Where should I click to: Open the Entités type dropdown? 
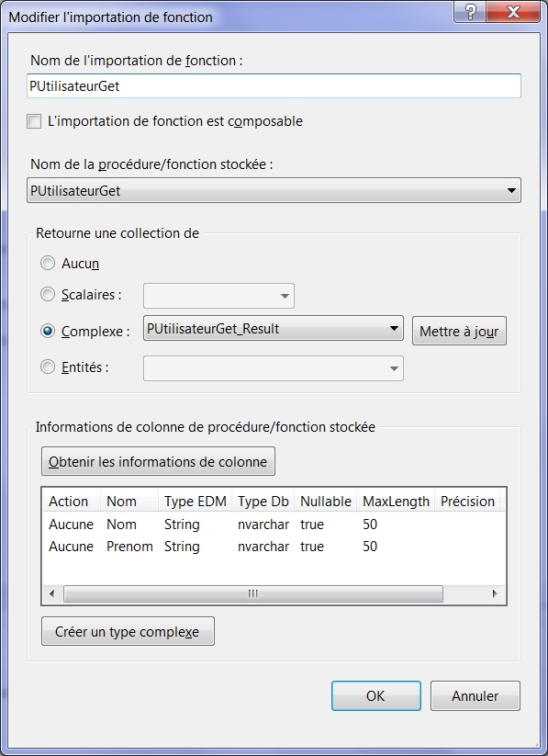click(x=274, y=368)
